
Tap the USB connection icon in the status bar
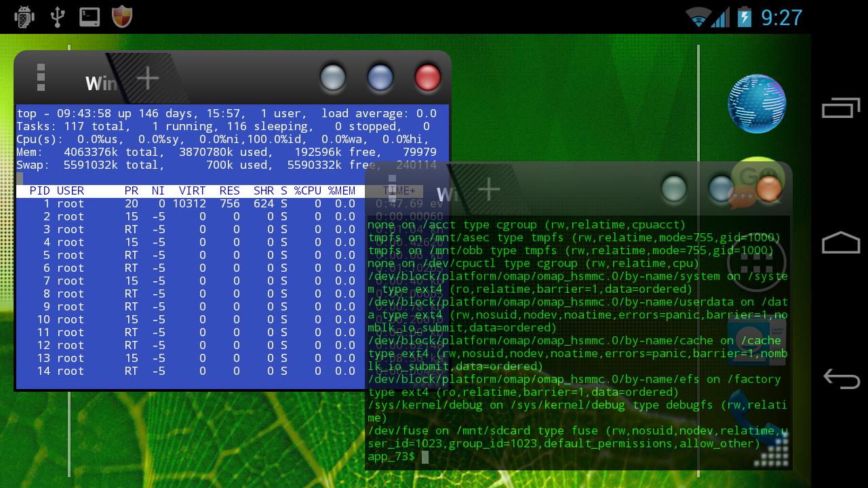click(x=58, y=17)
